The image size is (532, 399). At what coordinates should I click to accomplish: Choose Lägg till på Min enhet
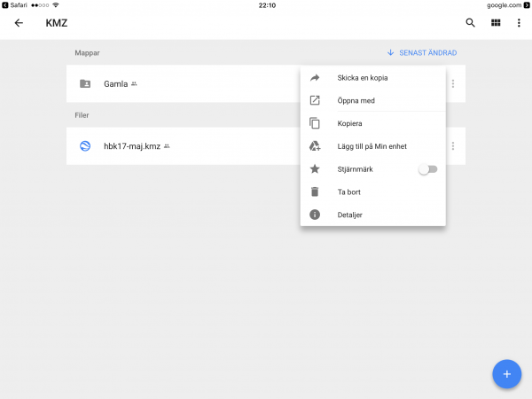tap(372, 146)
